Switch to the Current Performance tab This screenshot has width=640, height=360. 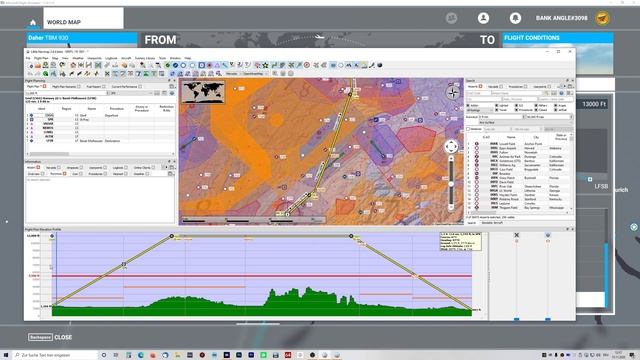tap(126, 87)
